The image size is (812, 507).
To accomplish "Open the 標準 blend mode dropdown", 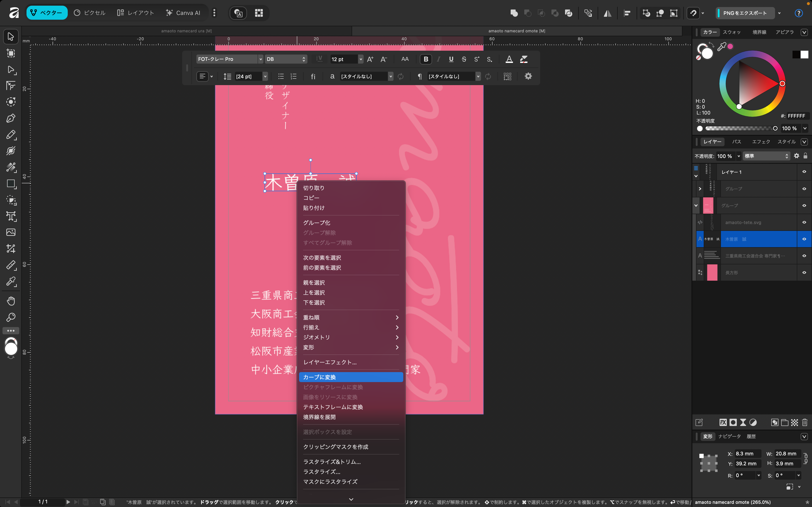I will coord(766,156).
